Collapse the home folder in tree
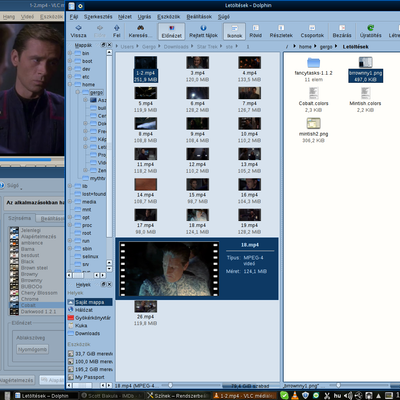400x400 pixels. coord(70,84)
